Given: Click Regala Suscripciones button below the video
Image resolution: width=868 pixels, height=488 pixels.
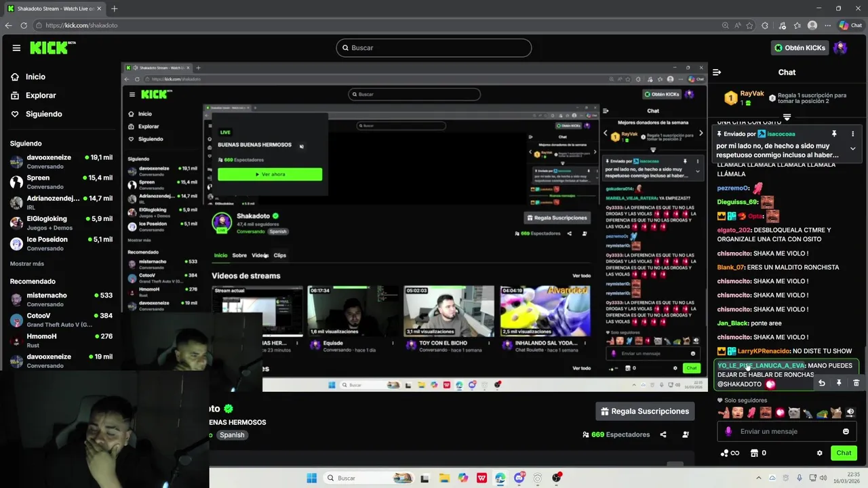Looking at the screenshot, I should click(x=645, y=411).
